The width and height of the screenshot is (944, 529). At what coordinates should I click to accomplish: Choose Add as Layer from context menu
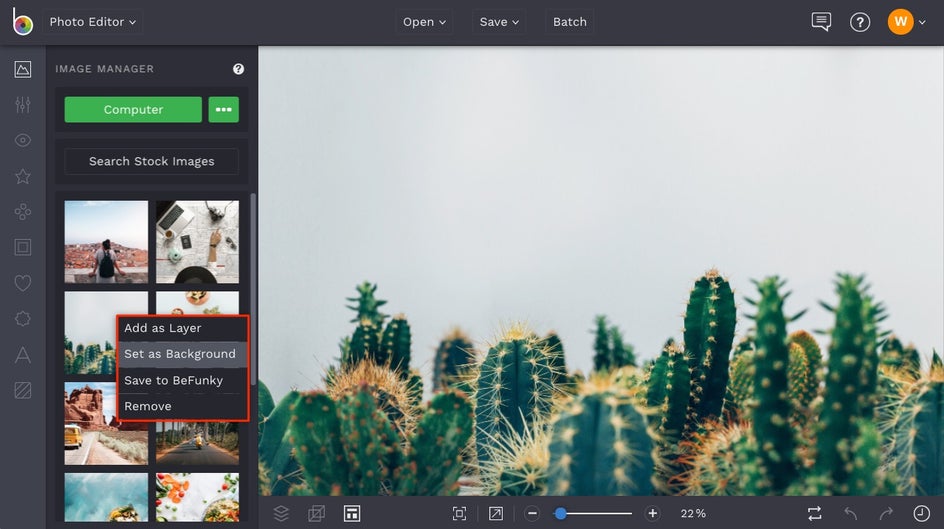[x=182, y=328]
